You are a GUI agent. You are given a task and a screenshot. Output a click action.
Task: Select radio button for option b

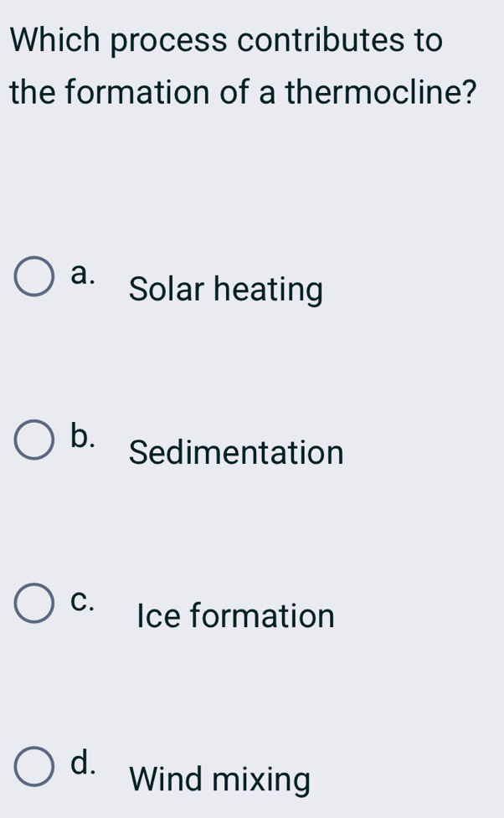pos(33,440)
